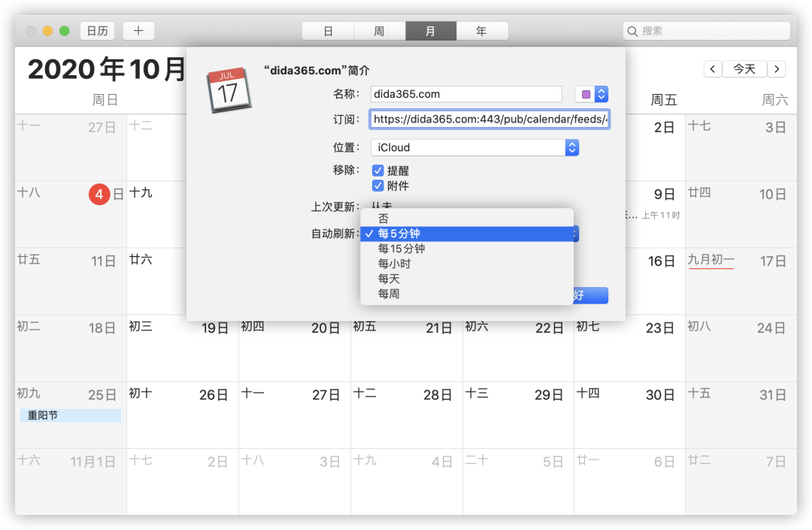Click the 名称 name field with dida365.com
The width and height of the screenshot is (812, 530).
pyautogui.click(x=466, y=94)
